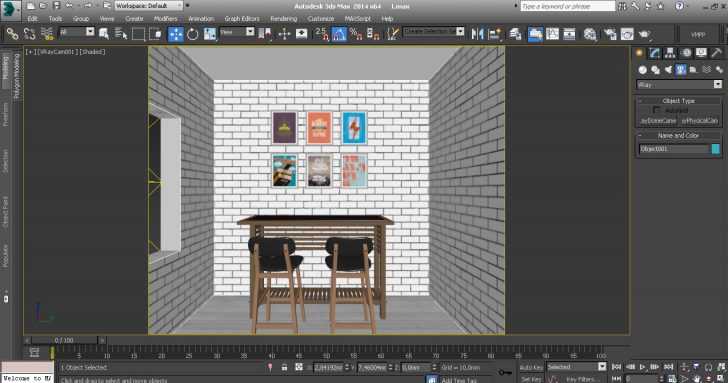
Task: Click the Add Time Tag label
Action: pyautogui.click(x=459, y=380)
